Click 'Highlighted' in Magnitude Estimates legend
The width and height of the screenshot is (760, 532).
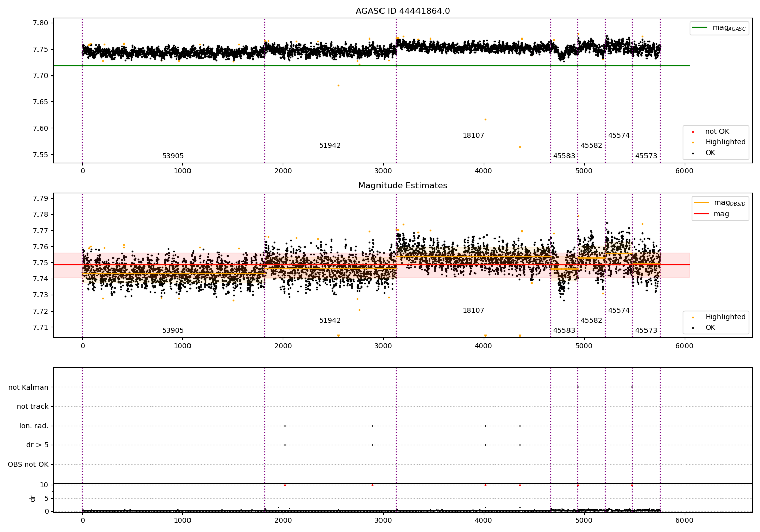click(726, 317)
